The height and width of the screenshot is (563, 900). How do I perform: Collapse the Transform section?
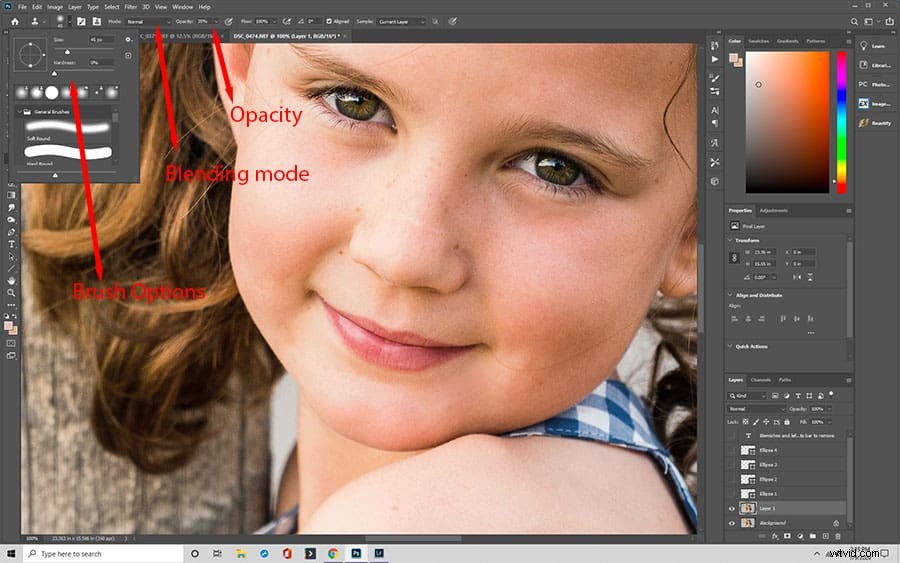730,240
